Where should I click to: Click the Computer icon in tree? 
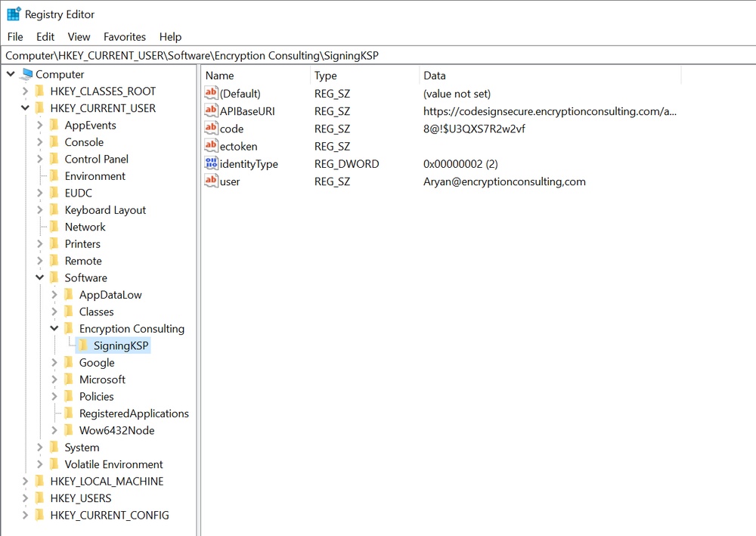click(26, 74)
